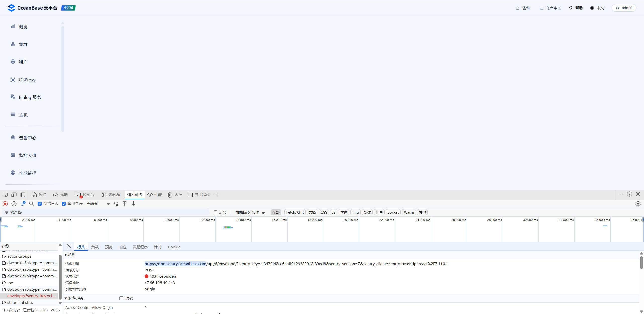Filter requests by CSS
Screen dimensions: 644x314
pyautogui.click(x=324, y=212)
